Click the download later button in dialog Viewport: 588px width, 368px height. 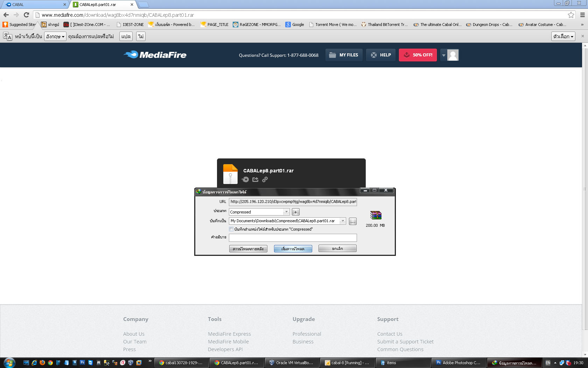pyautogui.click(x=248, y=248)
